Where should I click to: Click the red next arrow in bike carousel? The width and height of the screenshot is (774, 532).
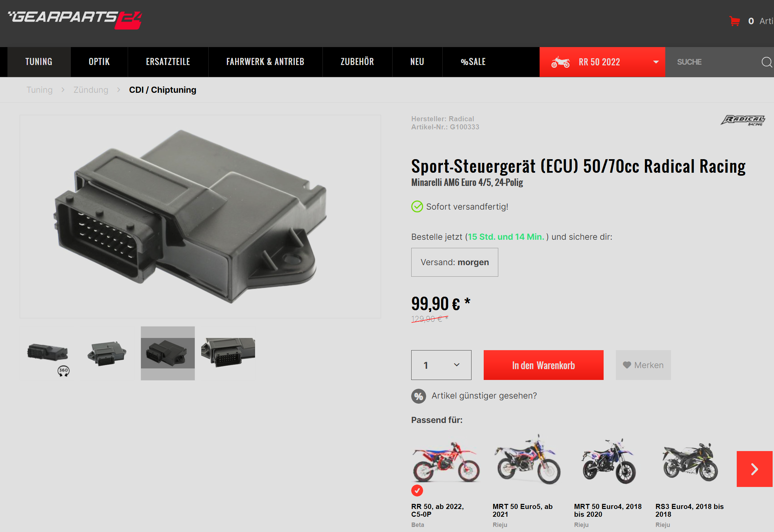tap(755, 469)
